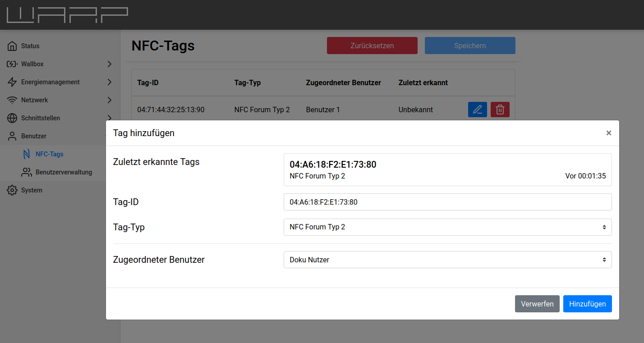The height and width of the screenshot is (343, 644).
Task: Open the Zugeordneter Benutzer dropdown
Action: (x=447, y=260)
